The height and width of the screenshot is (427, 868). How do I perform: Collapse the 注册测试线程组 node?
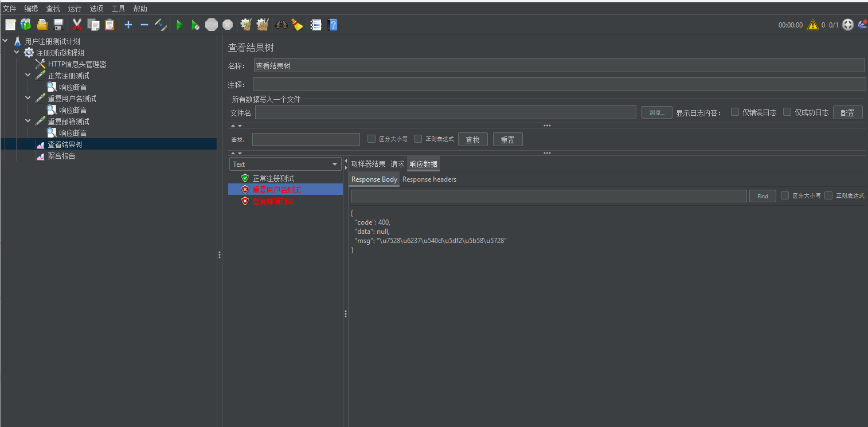[x=16, y=52]
